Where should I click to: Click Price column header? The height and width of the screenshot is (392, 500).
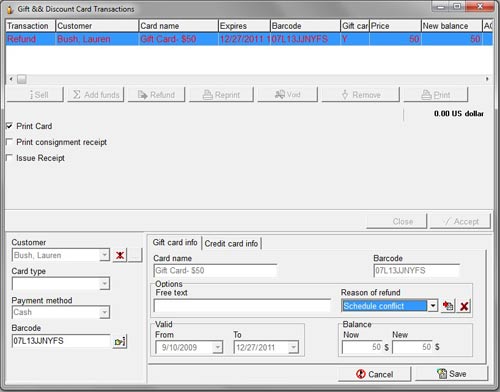395,26
